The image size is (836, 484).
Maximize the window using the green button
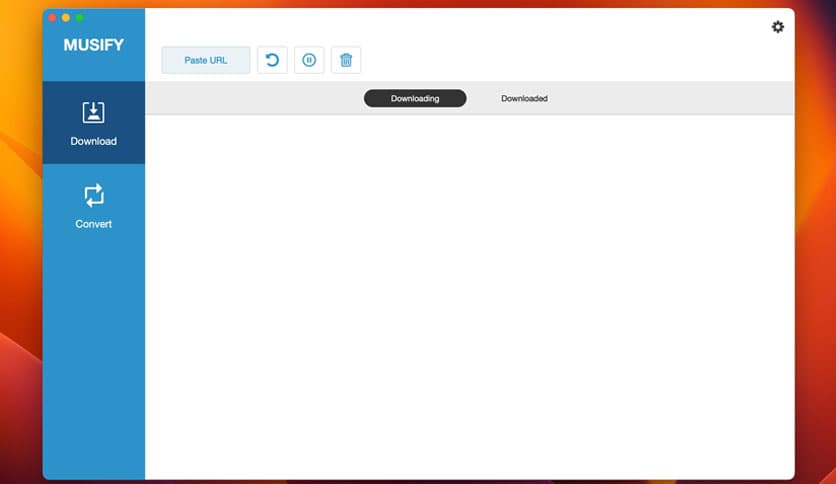tap(80, 18)
